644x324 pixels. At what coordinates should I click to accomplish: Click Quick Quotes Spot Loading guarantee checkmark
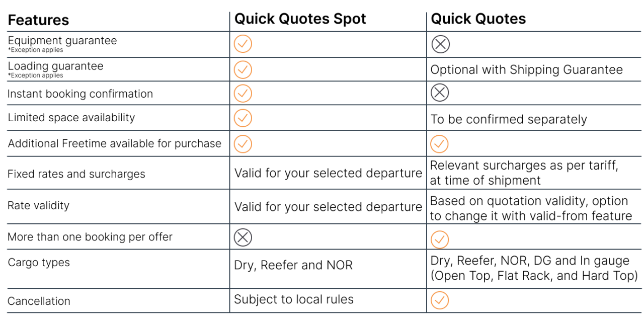(243, 69)
